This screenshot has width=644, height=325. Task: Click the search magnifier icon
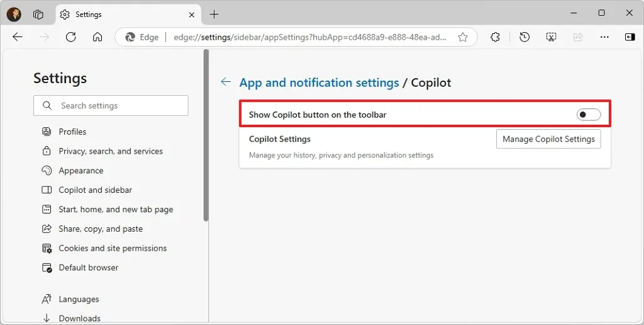point(47,106)
